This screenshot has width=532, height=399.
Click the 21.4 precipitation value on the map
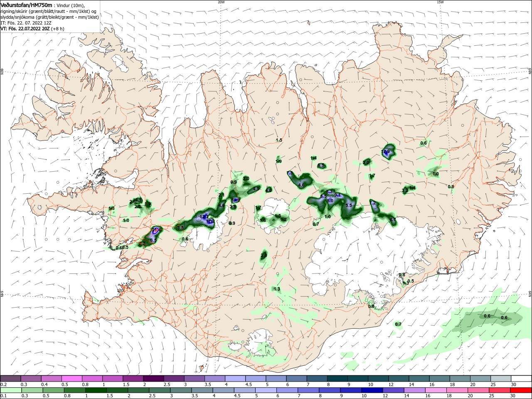click(157, 229)
